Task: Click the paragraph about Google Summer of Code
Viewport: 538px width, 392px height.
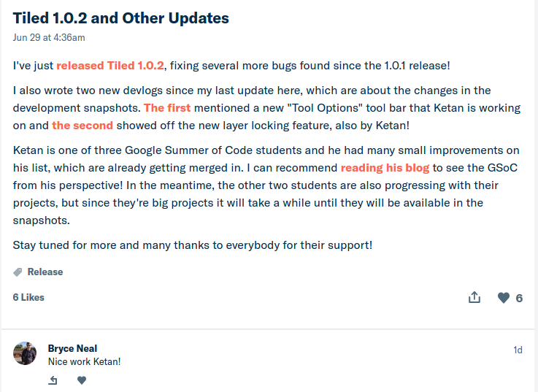Action: pyautogui.click(x=266, y=185)
